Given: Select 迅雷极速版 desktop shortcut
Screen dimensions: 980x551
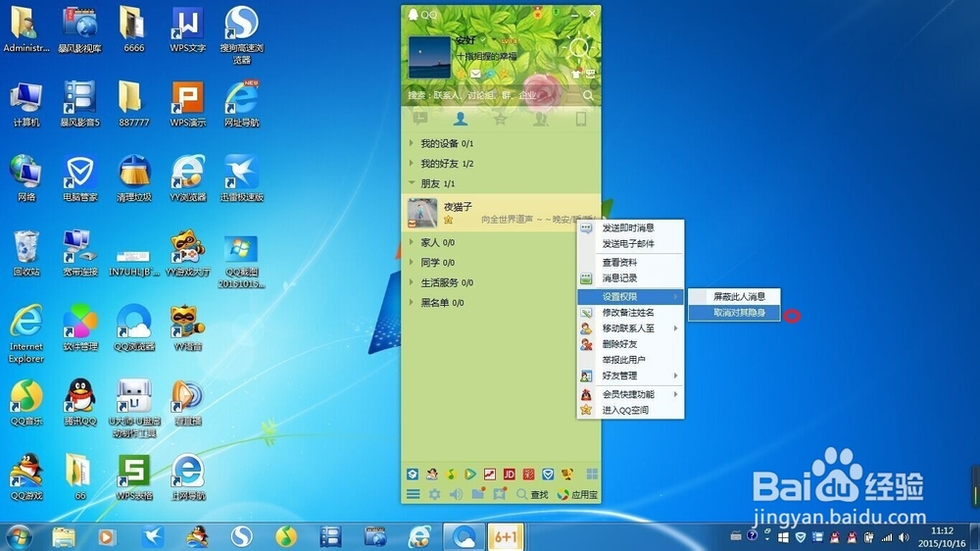Looking at the screenshot, I should [x=241, y=178].
